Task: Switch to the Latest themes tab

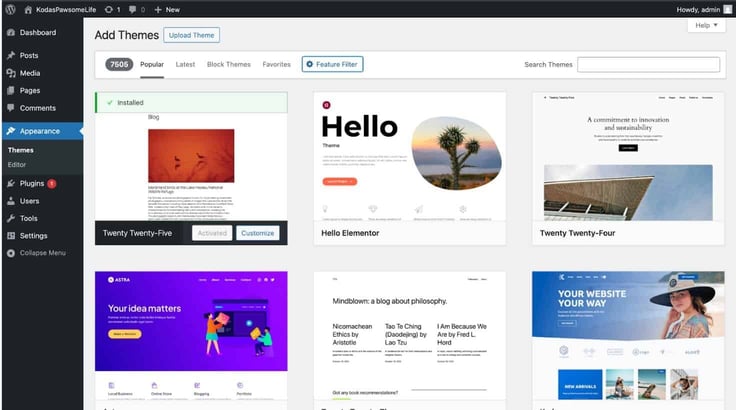Action: [x=185, y=64]
